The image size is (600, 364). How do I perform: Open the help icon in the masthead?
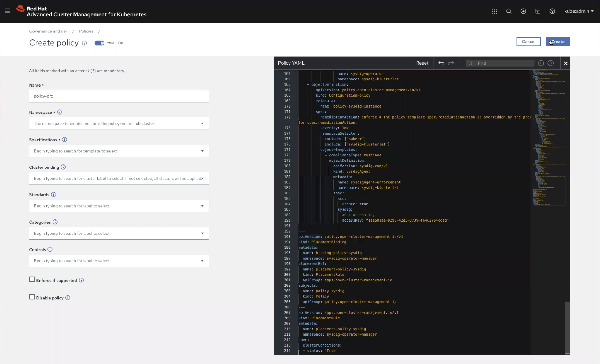tap(552, 11)
